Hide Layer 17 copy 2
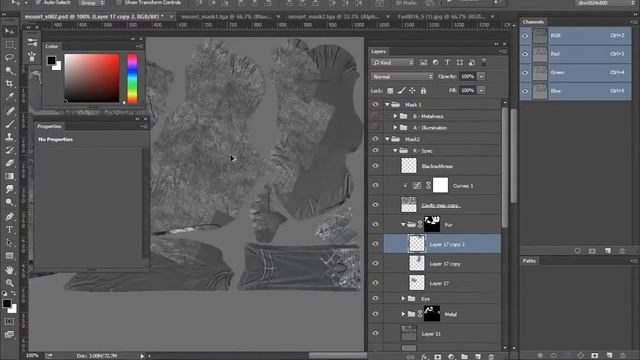 (x=376, y=244)
